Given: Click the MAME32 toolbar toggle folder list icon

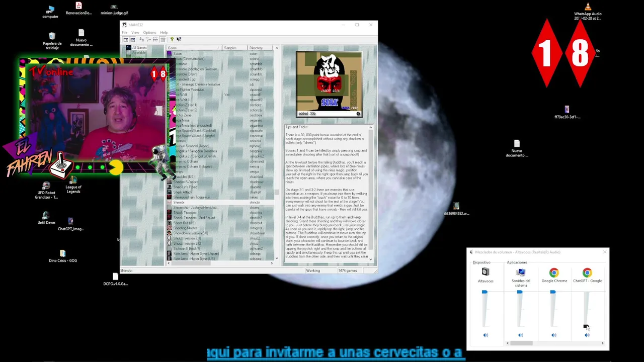Looking at the screenshot, I should click(125, 40).
